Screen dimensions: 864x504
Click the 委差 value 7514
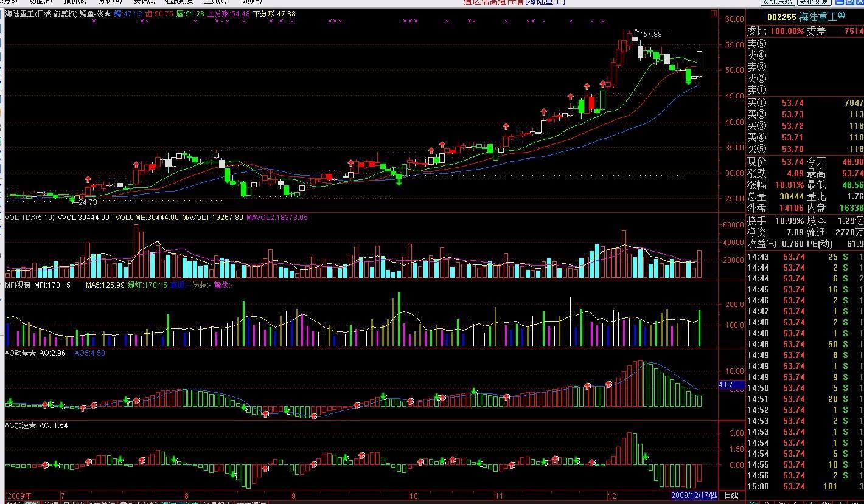[854, 32]
